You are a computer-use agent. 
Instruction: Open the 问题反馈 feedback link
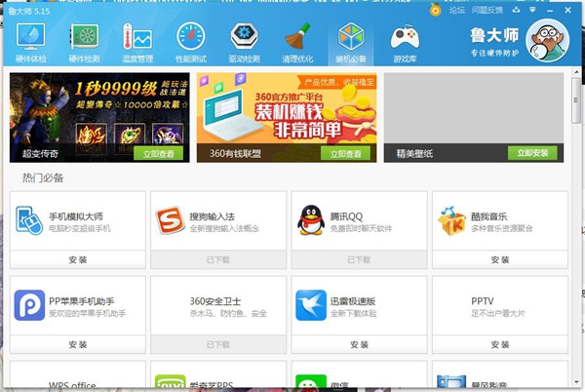[487, 10]
